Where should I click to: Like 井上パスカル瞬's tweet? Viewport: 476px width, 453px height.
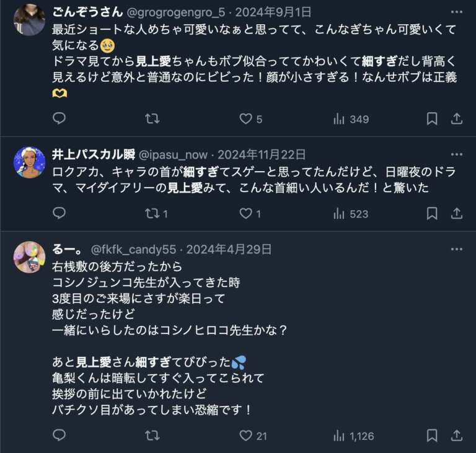[x=246, y=213]
